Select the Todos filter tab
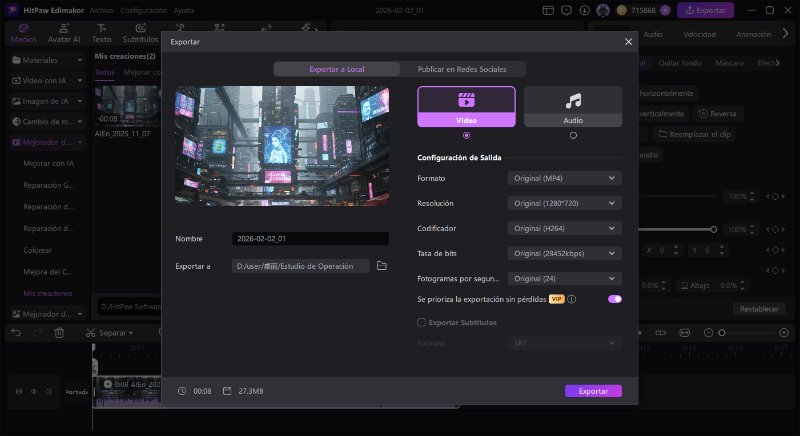 (x=105, y=72)
